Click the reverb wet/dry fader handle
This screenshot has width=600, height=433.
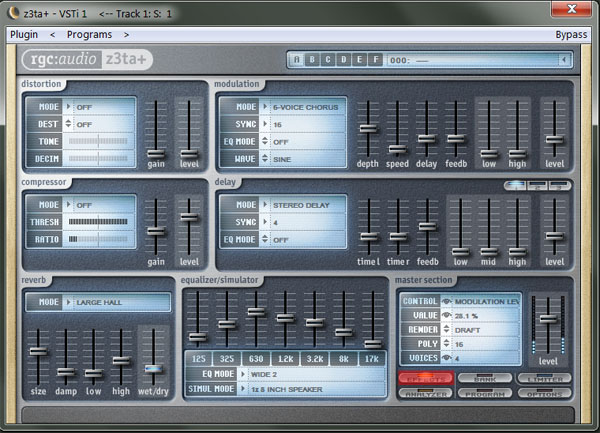tap(153, 369)
